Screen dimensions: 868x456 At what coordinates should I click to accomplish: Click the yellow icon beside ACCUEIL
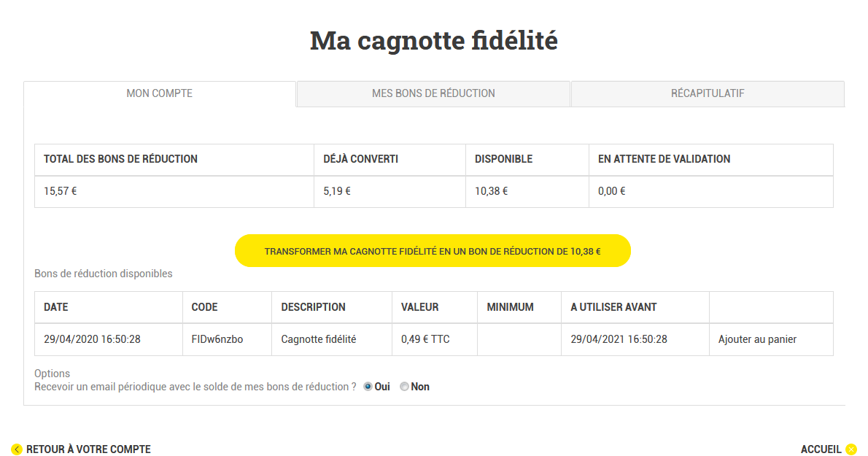pyautogui.click(x=851, y=449)
